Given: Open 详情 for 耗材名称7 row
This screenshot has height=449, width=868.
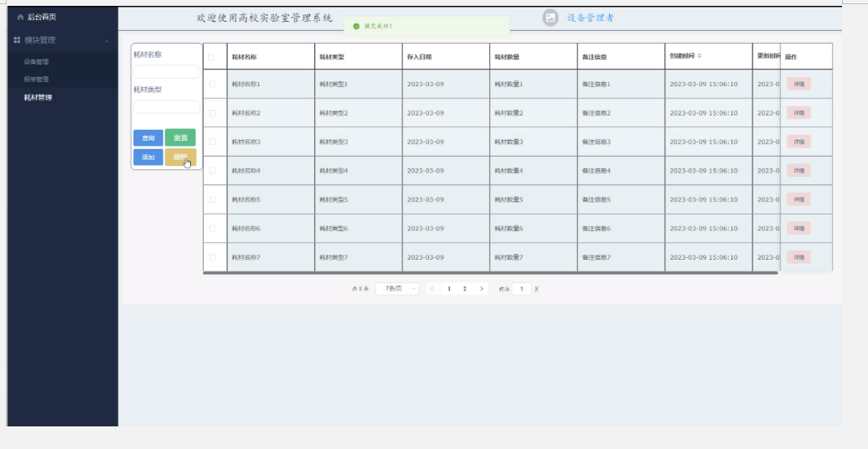Looking at the screenshot, I should click(798, 257).
